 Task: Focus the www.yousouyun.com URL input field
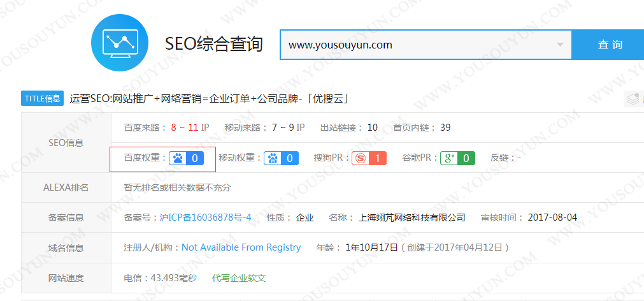(x=414, y=45)
